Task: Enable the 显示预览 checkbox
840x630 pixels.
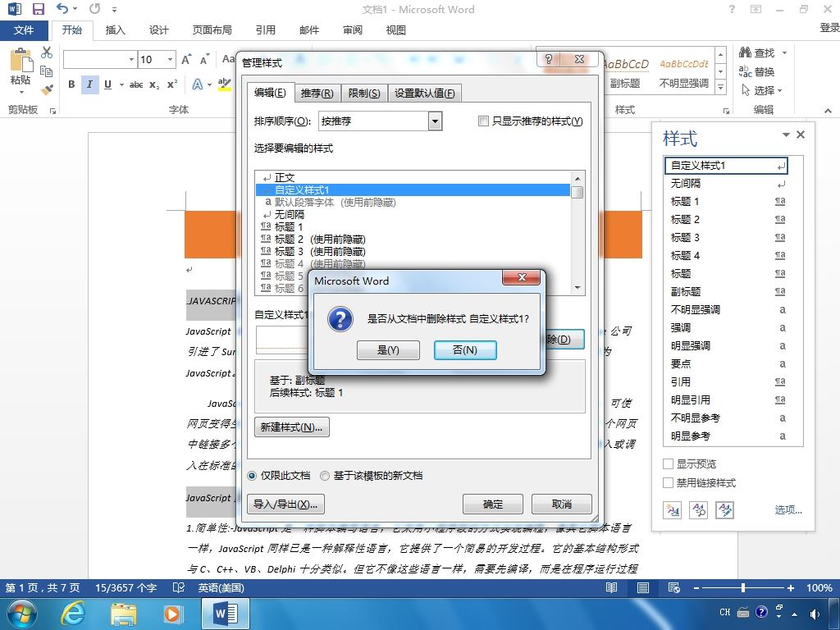Action: coord(668,464)
